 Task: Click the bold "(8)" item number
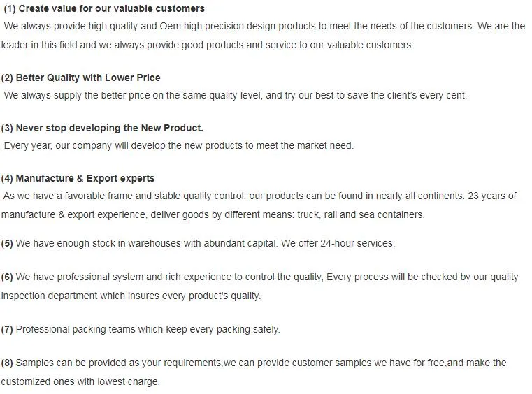[7, 363]
